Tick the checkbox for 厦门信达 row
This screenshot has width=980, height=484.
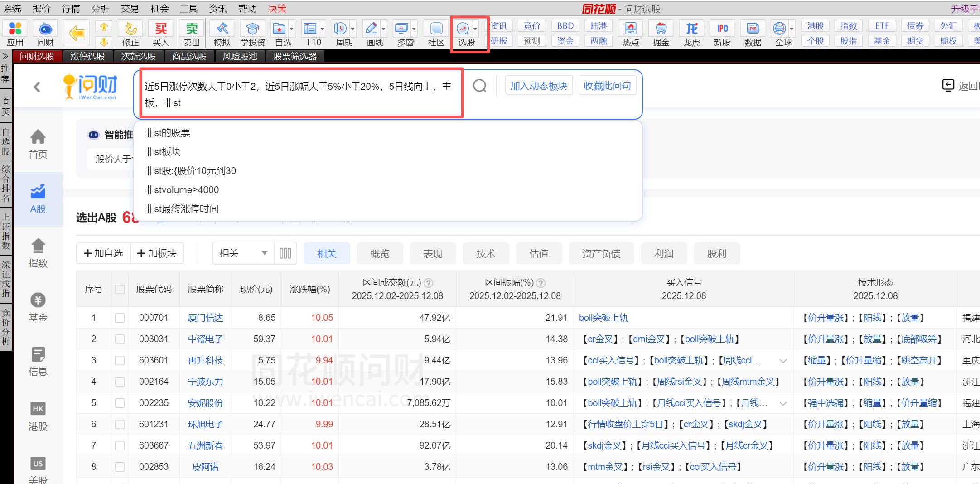120,318
